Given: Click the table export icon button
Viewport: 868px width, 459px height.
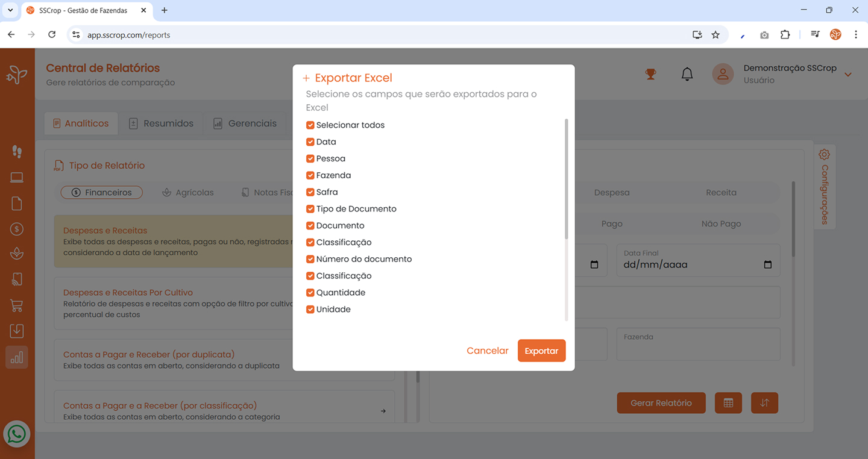Looking at the screenshot, I should coord(728,403).
